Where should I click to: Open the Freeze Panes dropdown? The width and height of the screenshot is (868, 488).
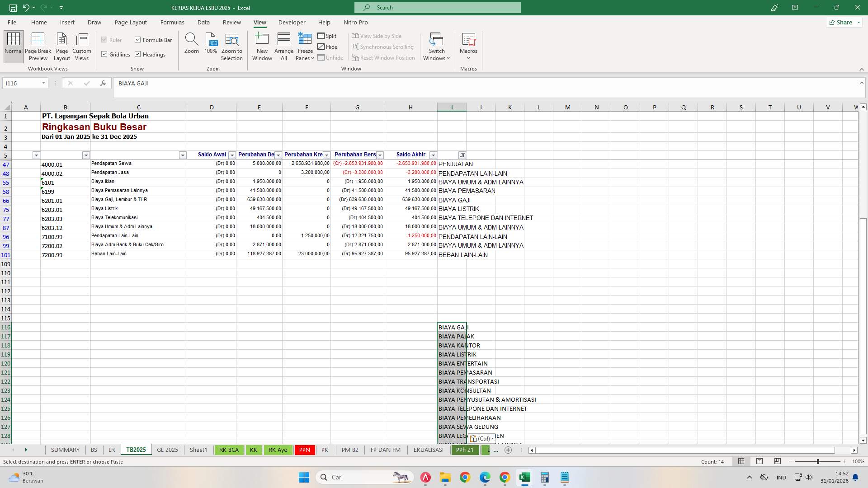(305, 47)
